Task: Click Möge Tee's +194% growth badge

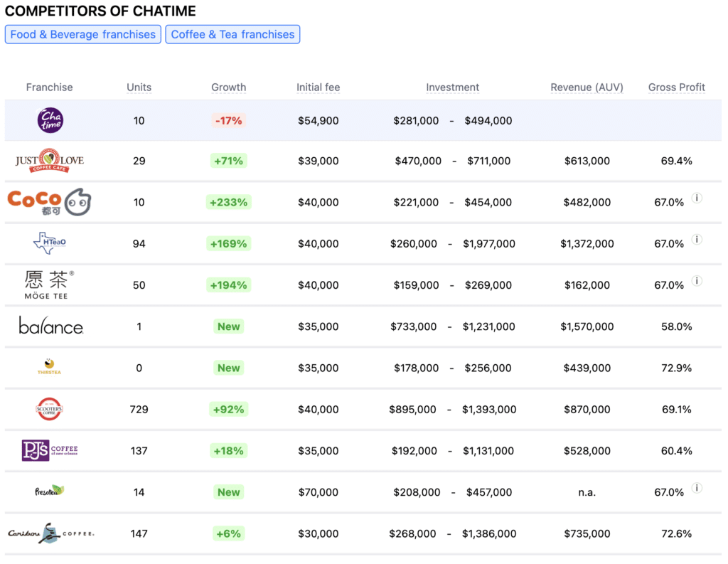Action: click(228, 285)
